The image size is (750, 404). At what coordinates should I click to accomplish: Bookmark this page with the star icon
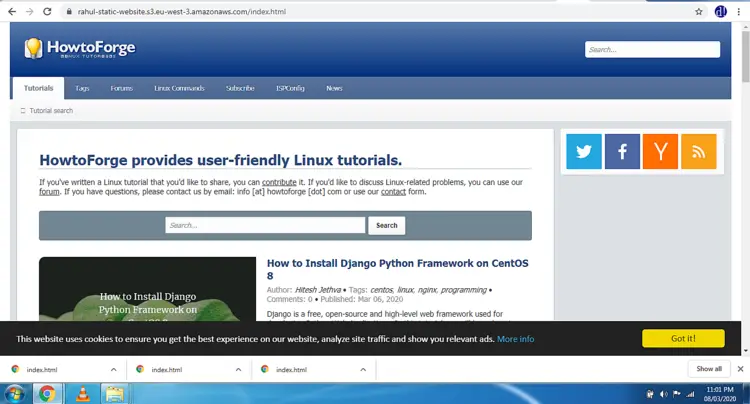tap(699, 11)
